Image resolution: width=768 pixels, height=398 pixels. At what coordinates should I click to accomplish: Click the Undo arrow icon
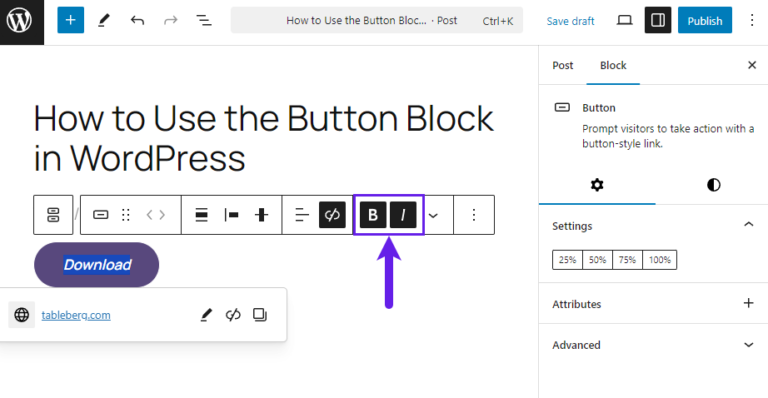(x=137, y=20)
